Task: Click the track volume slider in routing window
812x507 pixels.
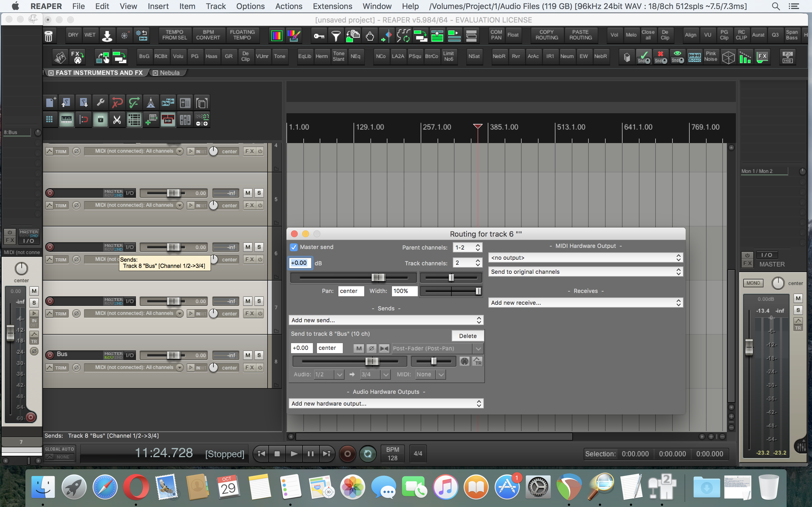Action: click(378, 277)
